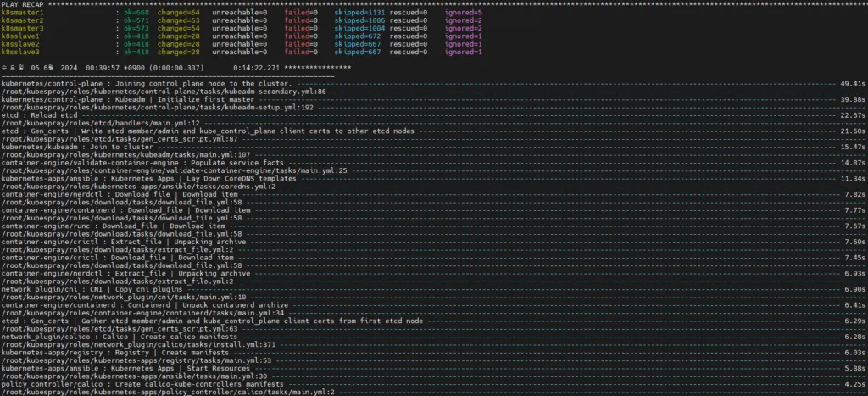Click unreachable=0 in the k8smaster1 row
The width and height of the screenshot is (868, 396).
pos(239,12)
